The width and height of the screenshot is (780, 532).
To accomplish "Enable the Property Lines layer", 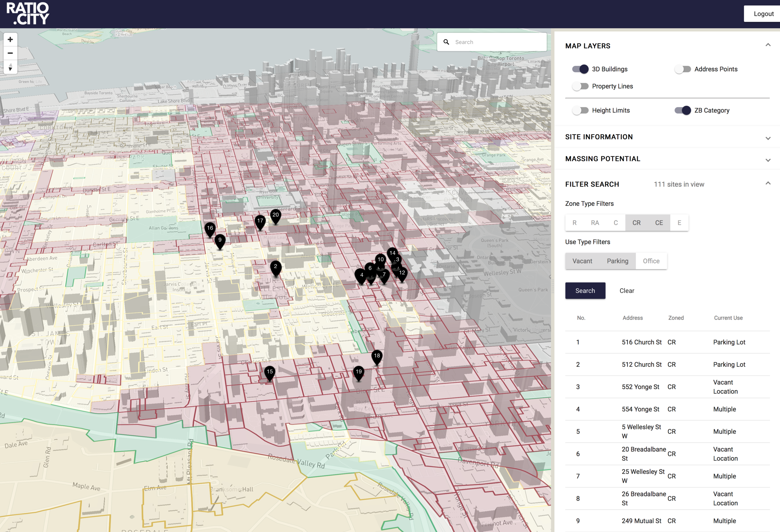I will click(580, 86).
